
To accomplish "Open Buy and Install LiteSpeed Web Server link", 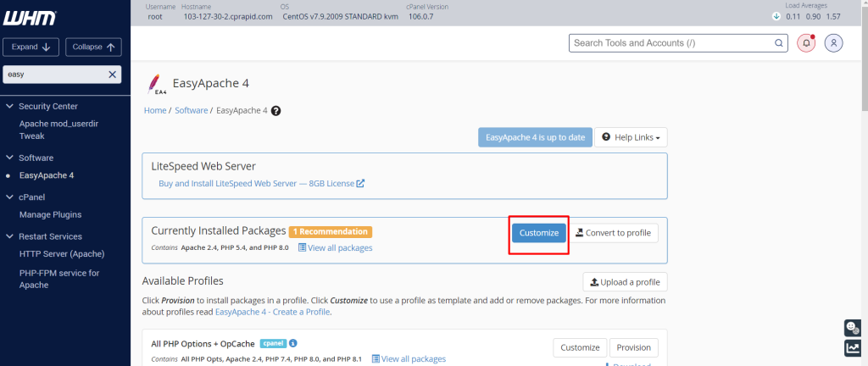I will coord(256,184).
